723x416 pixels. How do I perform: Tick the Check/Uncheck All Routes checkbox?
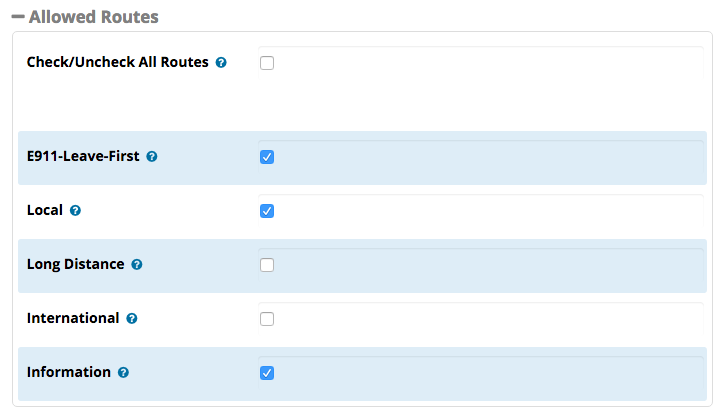coord(267,63)
